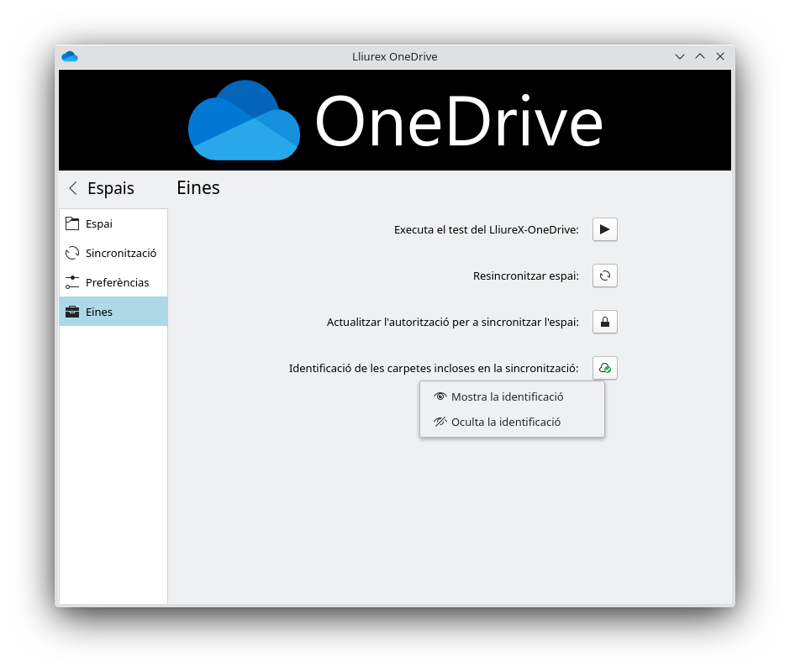Open the Espai folder icon in sidebar

[x=72, y=223]
